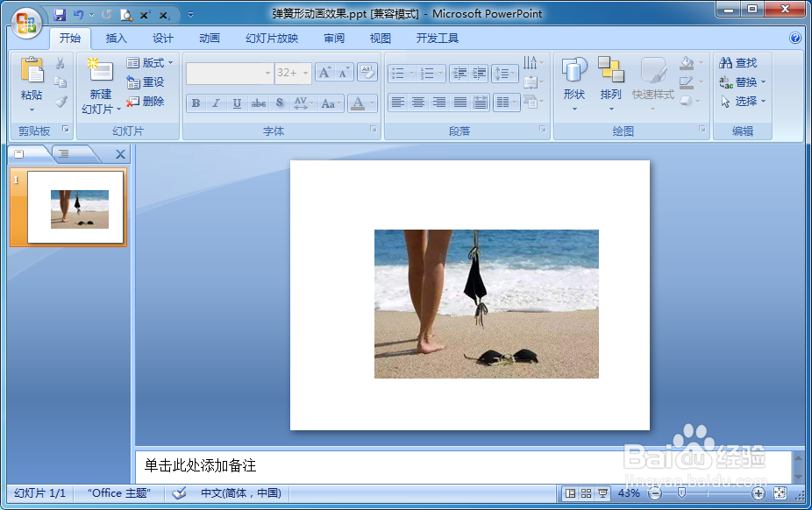Switch to the 审阅 ribbon tab
This screenshot has width=812, height=510.
(334, 39)
